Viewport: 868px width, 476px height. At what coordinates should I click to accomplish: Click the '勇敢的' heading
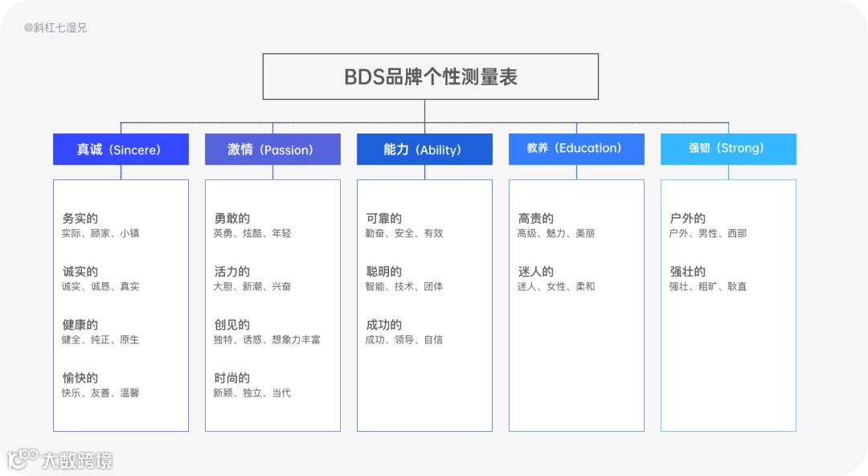(232, 219)
